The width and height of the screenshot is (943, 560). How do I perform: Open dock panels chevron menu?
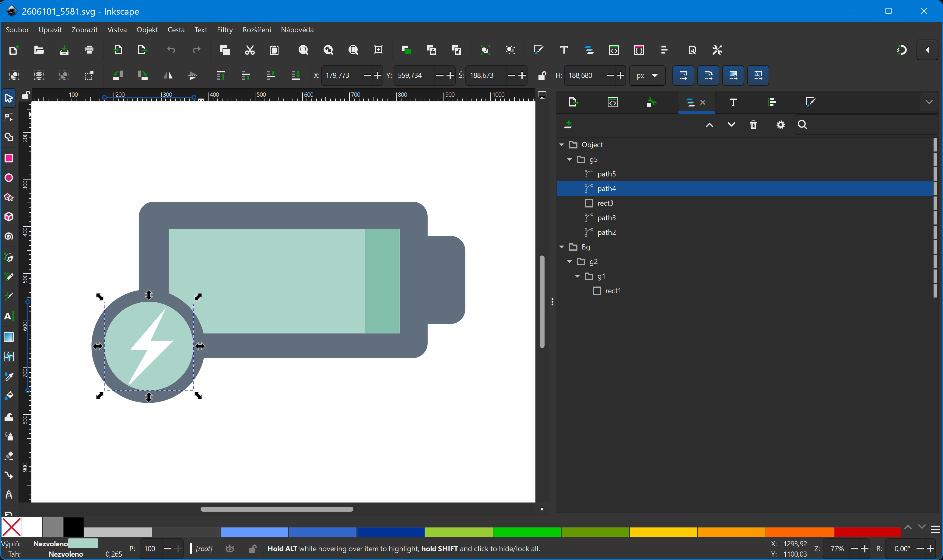[929, 102]
